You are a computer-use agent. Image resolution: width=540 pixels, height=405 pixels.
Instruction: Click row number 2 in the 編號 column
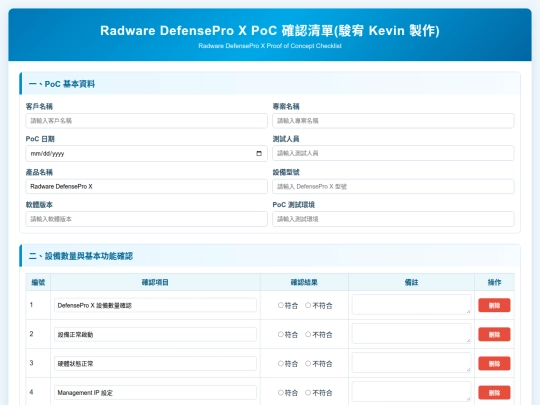(x=31, y=334)
